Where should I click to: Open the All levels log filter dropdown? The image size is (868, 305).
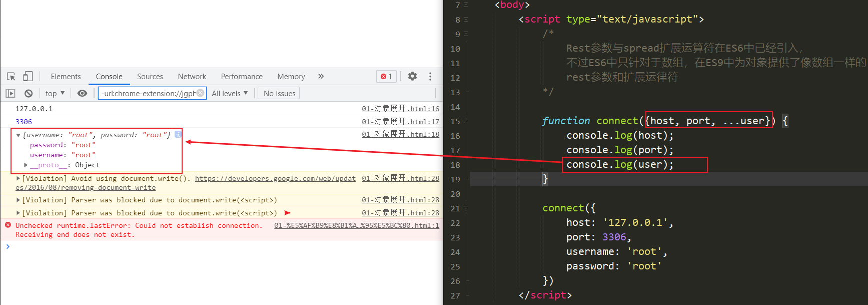click(230, 93)
